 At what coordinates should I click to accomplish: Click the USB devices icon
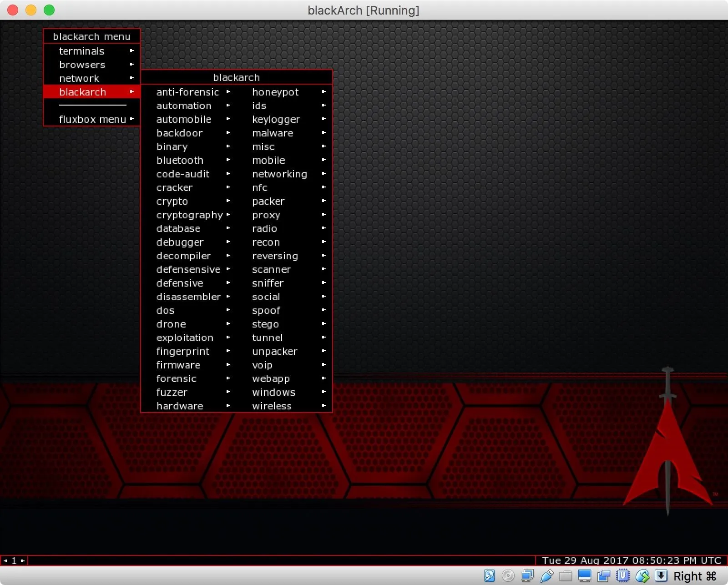(546, 575)
